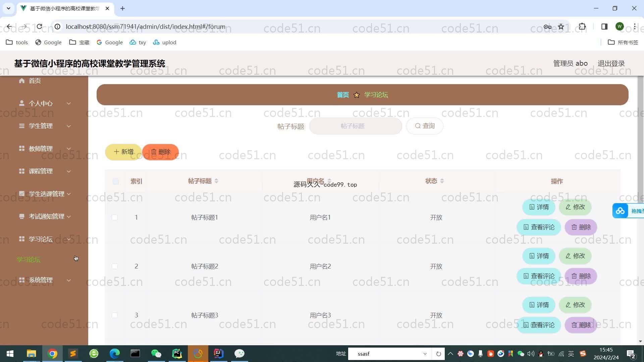This screenshot has height=362, width=644.
Task: Check the row 1 帖子标题1 checkbox
Action: point(115,218)
